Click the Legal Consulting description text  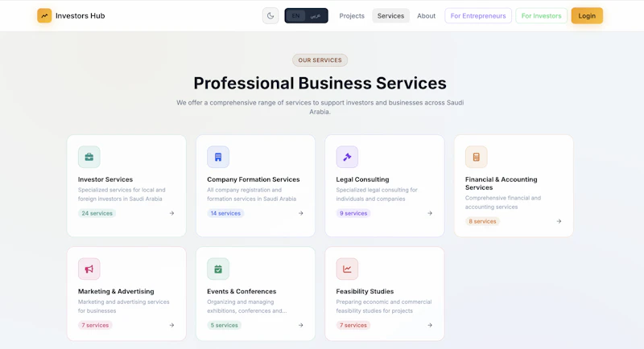pos(377,195)
